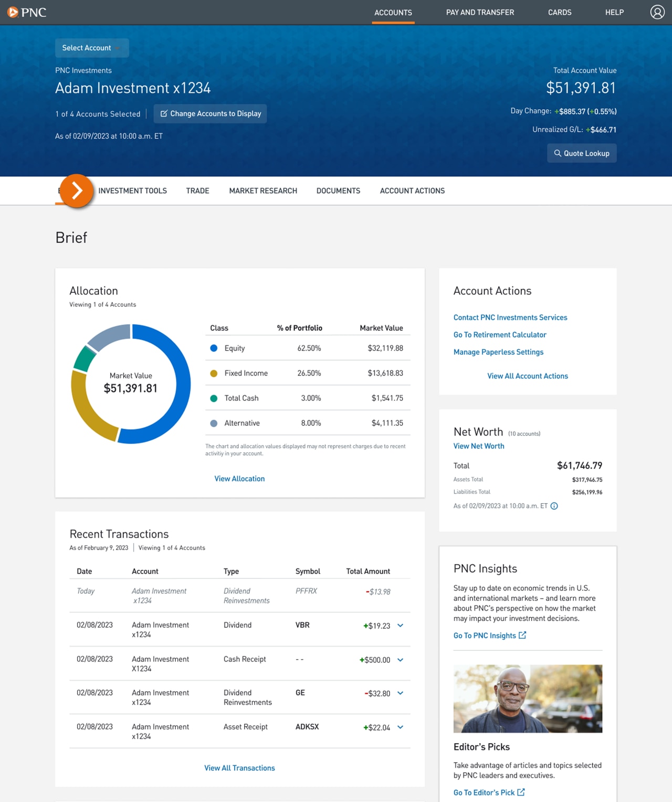The image size is (672, 802).
Task: Click the external link icon on Editor's Pick
Action: [x=520, y=792]
